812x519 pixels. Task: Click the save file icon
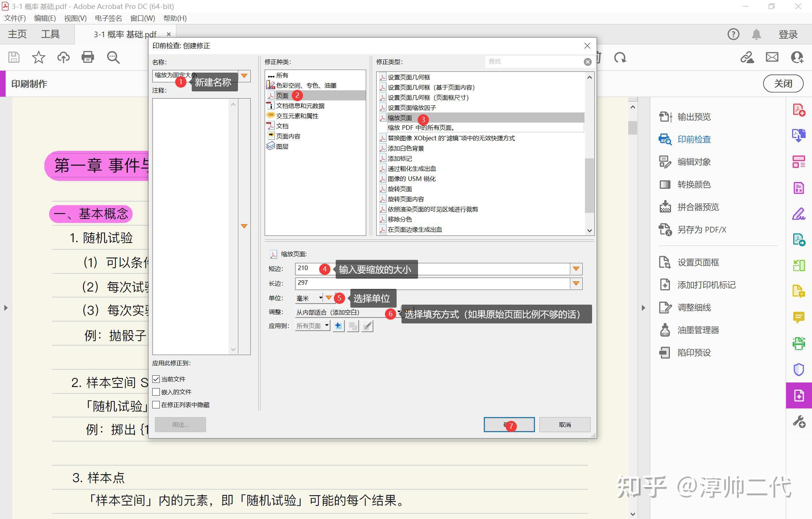tap(14, 57)
